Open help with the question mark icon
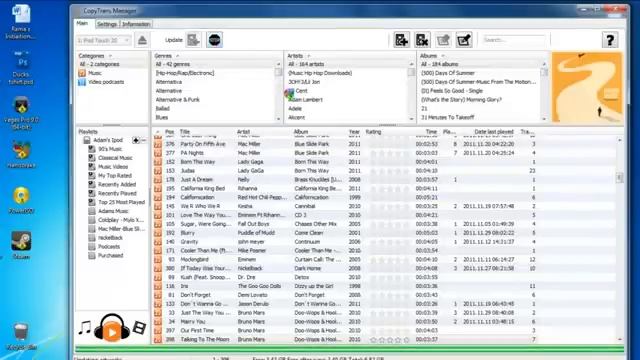640x360 pixels. tap(610, 40)
